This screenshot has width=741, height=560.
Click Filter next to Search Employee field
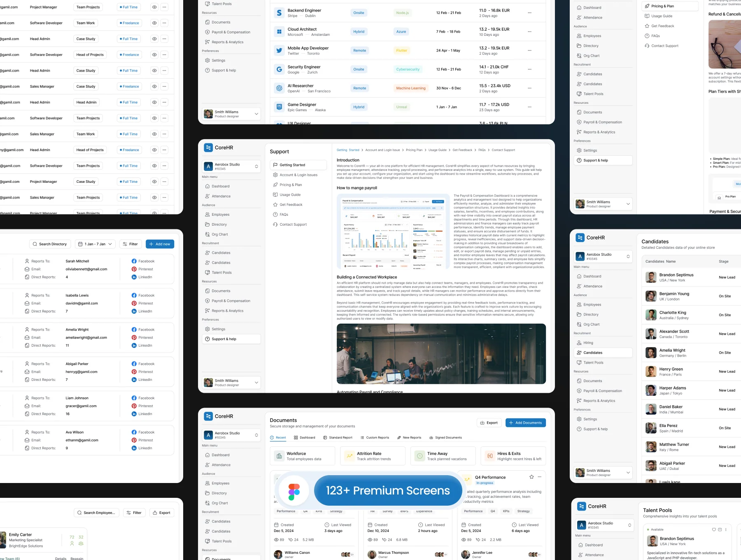click(134, 513)
